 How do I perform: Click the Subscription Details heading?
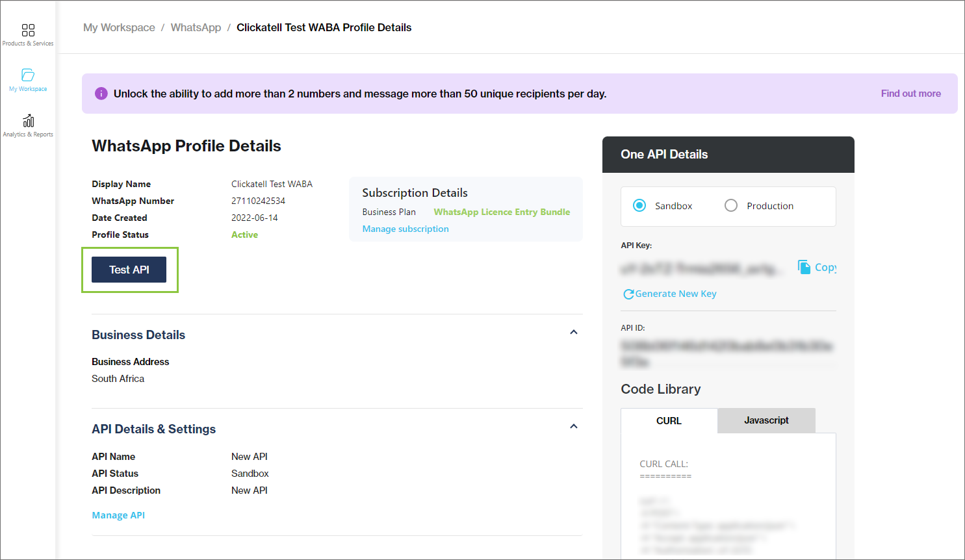point(415,193)
